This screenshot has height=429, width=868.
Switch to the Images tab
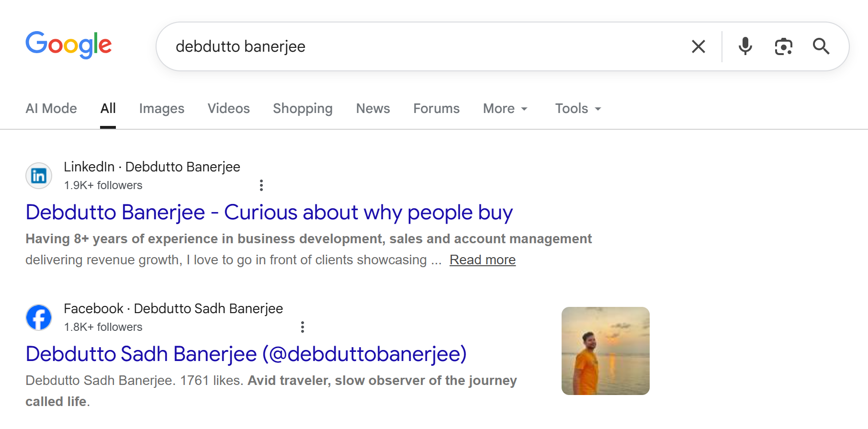[x=161, y=109]
